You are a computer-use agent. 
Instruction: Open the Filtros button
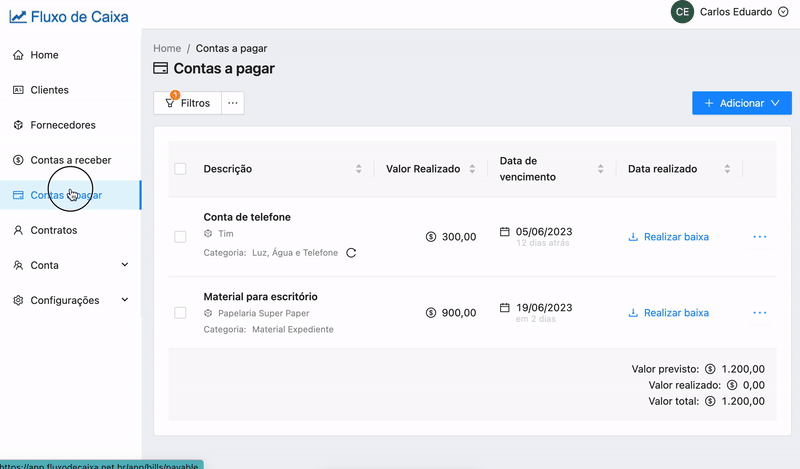pos(188,103)
